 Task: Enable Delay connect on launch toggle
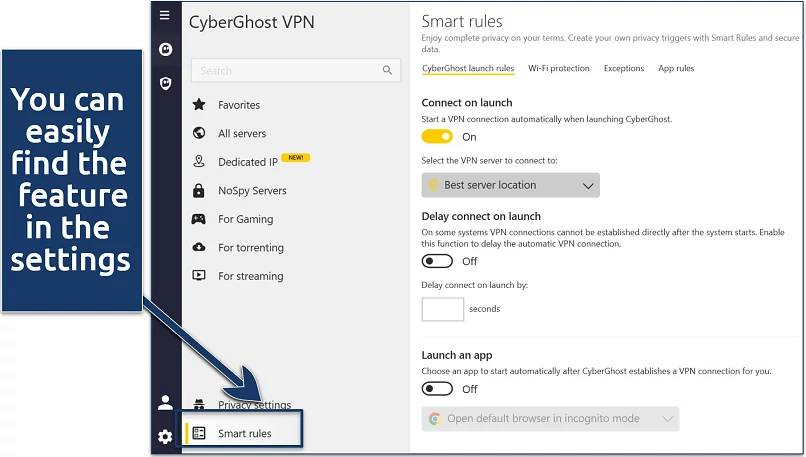(437, 261)
